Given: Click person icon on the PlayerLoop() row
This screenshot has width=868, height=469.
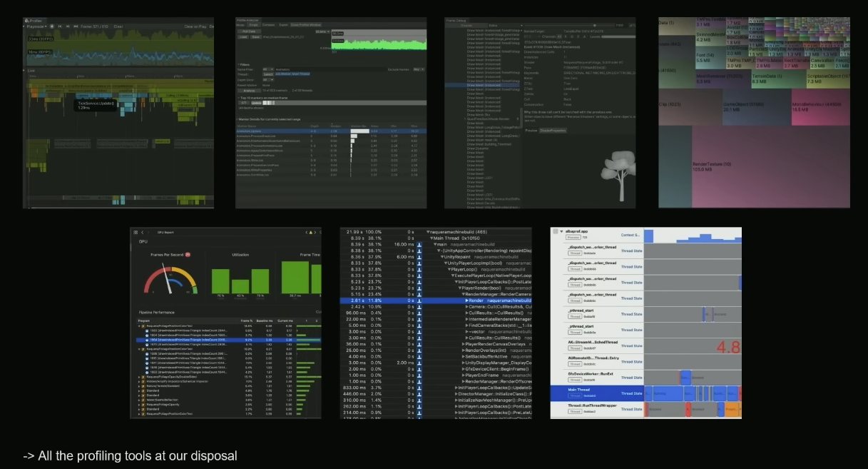Looking at the screenshot, I should [419, 269].
